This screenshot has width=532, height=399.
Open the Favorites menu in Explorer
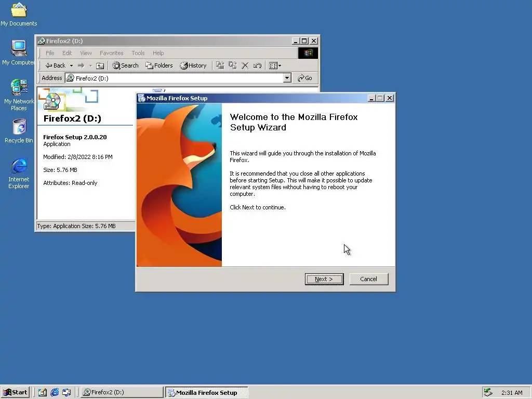point(111,53)
